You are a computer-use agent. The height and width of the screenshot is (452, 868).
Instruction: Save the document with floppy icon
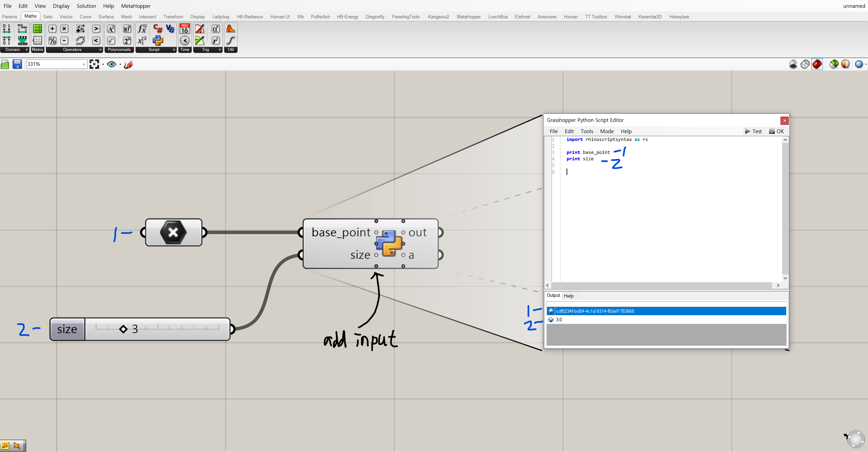point(17,64)
